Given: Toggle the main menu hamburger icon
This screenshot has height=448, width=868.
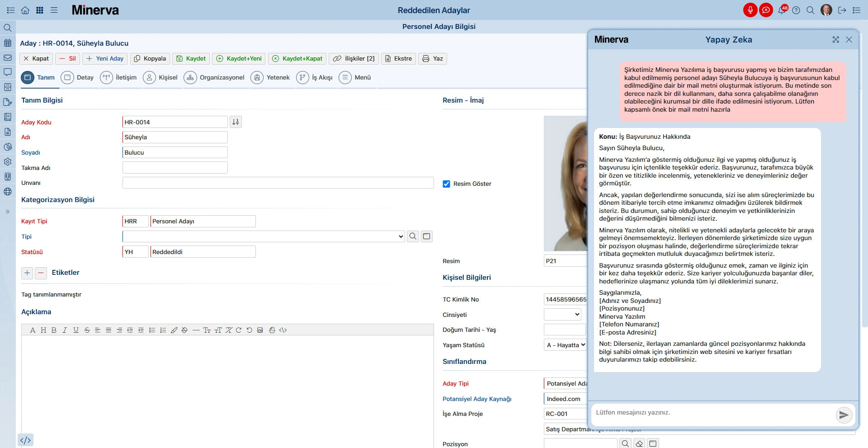Looking at the screenshot, I should click(54, 10).
